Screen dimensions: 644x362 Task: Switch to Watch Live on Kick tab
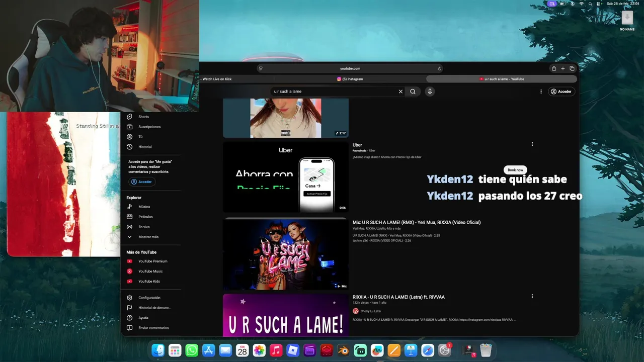217,79
